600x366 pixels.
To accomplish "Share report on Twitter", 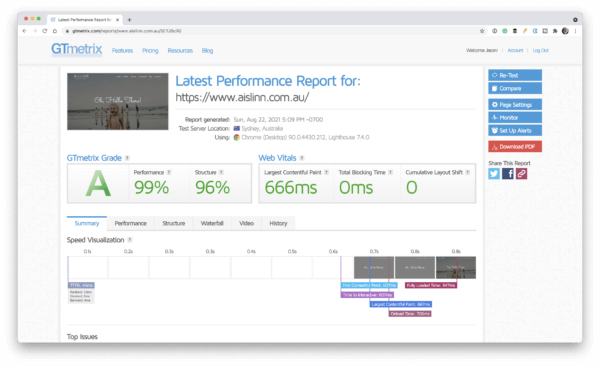I will [x=494, y=174].
